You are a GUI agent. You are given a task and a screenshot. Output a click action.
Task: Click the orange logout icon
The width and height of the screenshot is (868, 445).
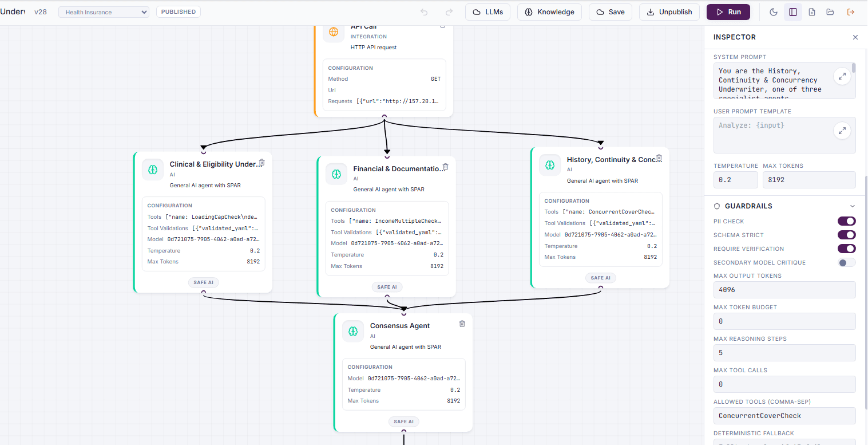coord(851,12)
